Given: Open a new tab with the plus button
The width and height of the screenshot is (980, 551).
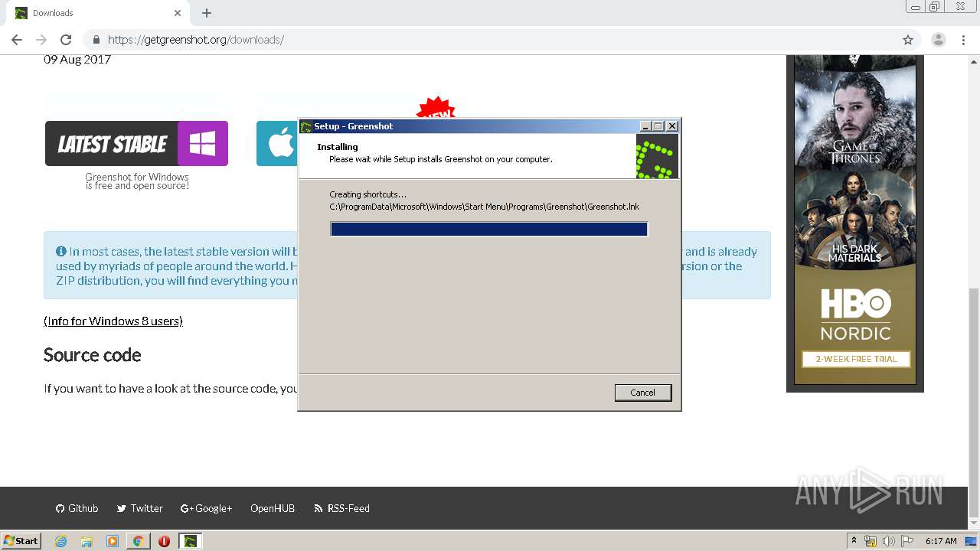Looking at the screenshot, I should [x=207, y=13].
